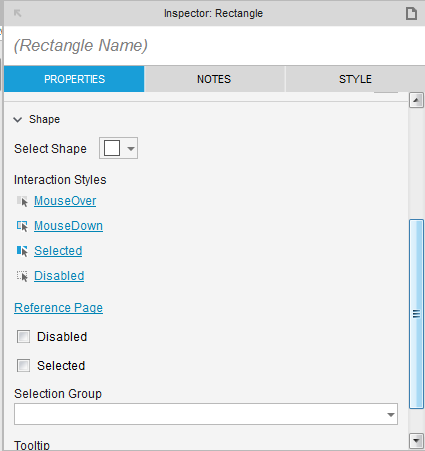
Task: Click the Reference Page link
Action: (x=58, y=308)
